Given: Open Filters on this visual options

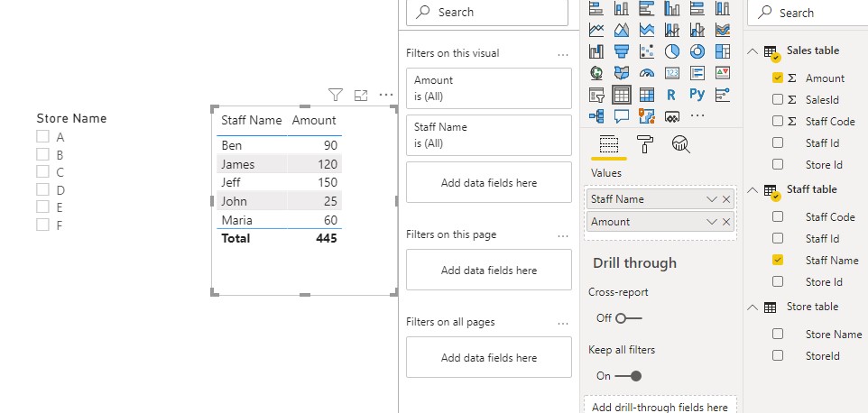Looking at the screenshot, I should pyautogui.click(x=563, y=54).
